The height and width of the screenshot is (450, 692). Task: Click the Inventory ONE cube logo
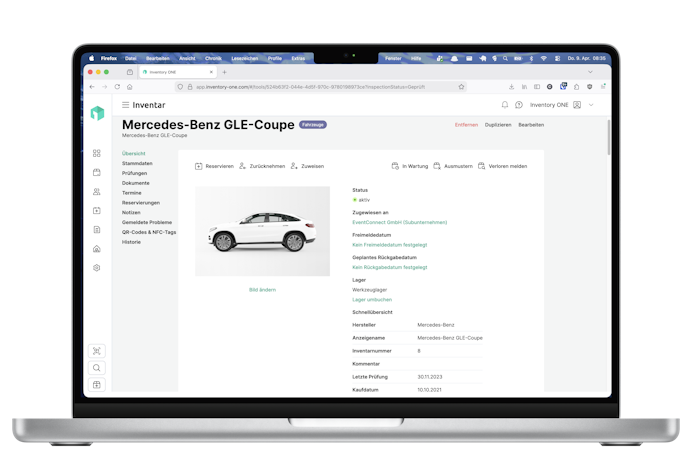pos(97,113)
